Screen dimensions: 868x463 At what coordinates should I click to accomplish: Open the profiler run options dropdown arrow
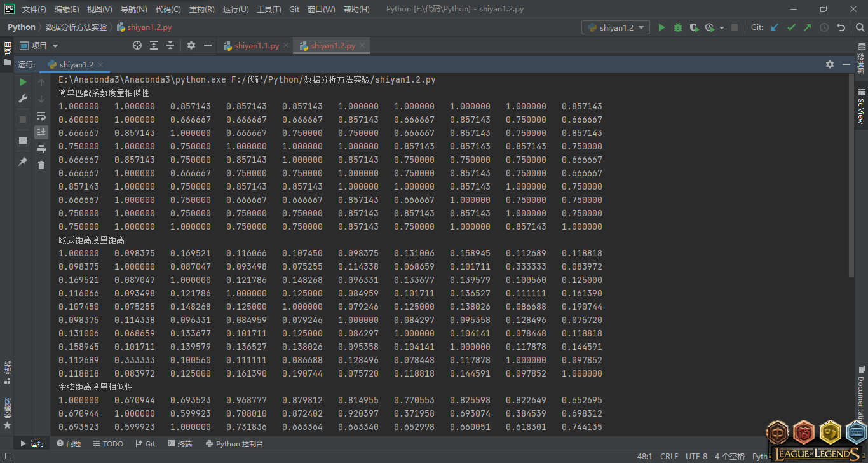pos(722,28)
